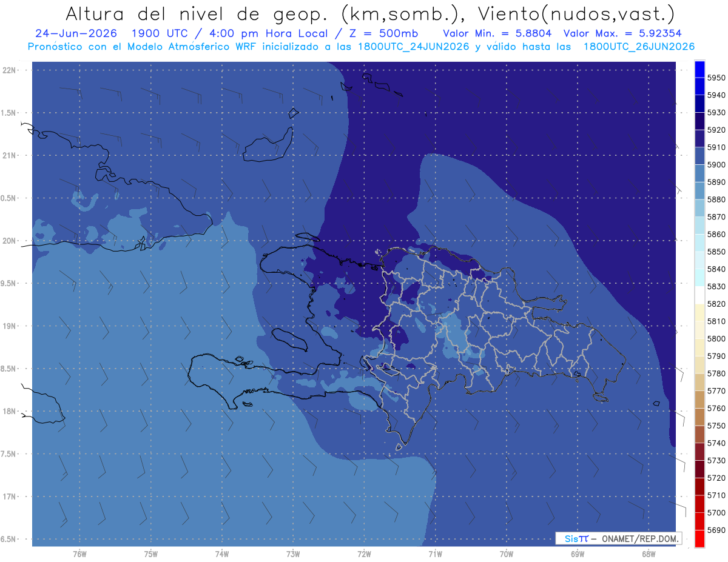Viewport: 728px width, 562px height.
Task: Click the main title 'Altura del nivel de geop.'
Action: [x=197, y=13]
